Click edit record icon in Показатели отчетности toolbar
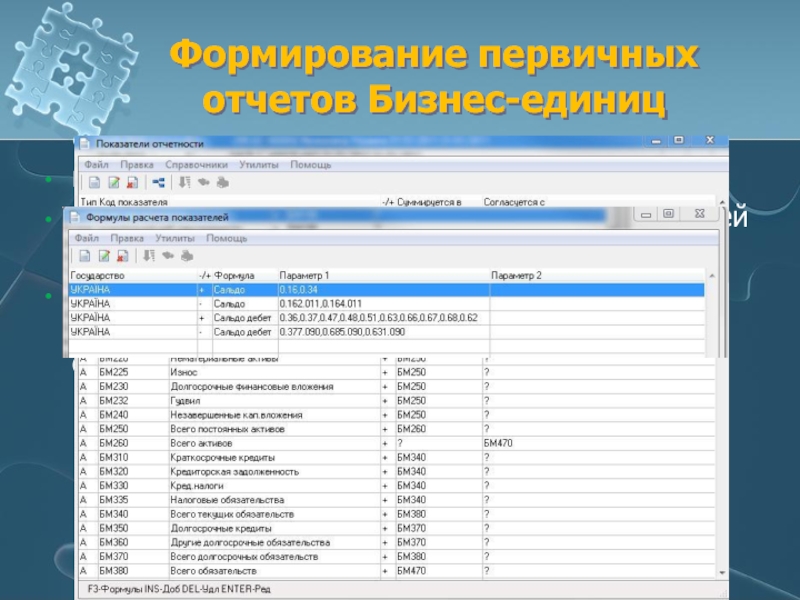Screen dimensions: 800x600 click(x=114, y=183)
